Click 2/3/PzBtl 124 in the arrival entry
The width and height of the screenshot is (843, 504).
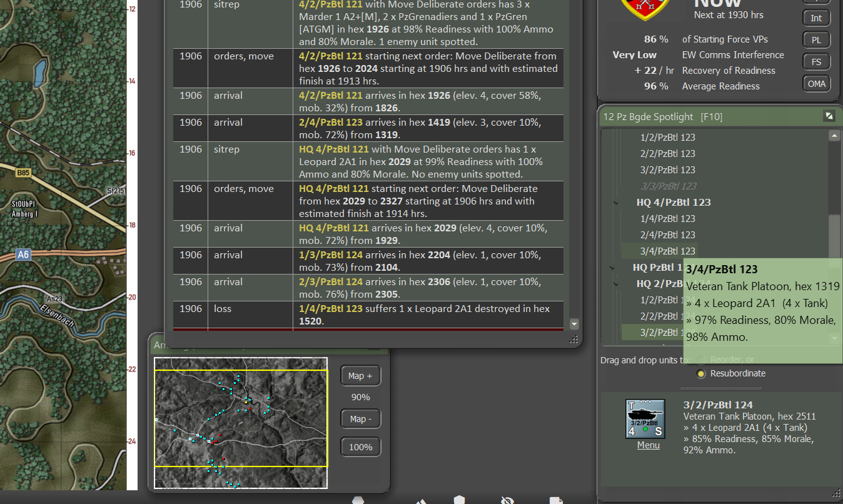coord(331,282)
